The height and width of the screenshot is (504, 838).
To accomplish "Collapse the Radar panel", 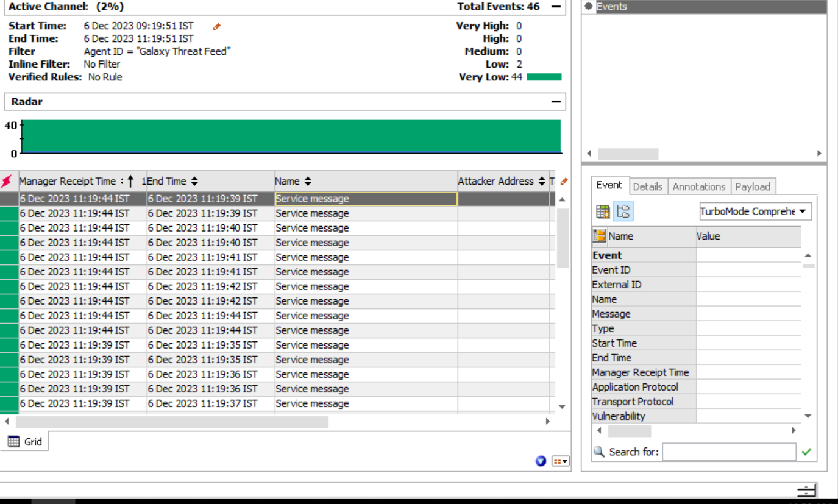I will pyautogui.click(x=557, y=101).
